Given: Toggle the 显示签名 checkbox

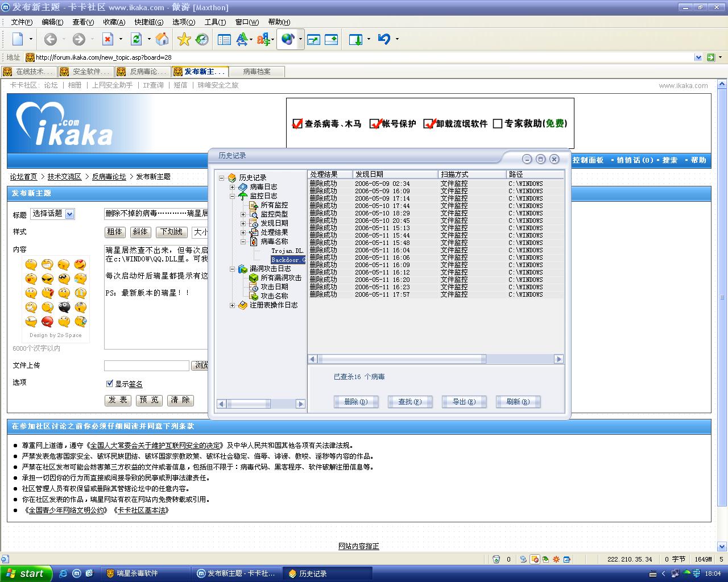Looking at the screenshot, I should (x=110, y=384).
